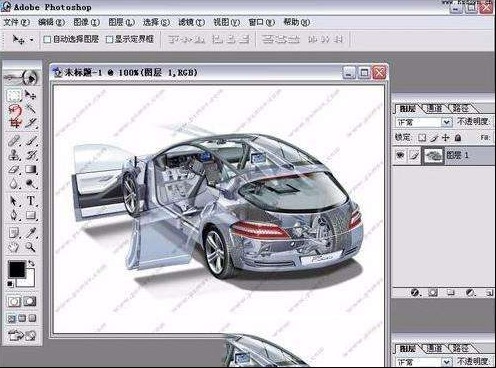Create a new layer set folder
The image size is (496, 368).
[451, 293]
